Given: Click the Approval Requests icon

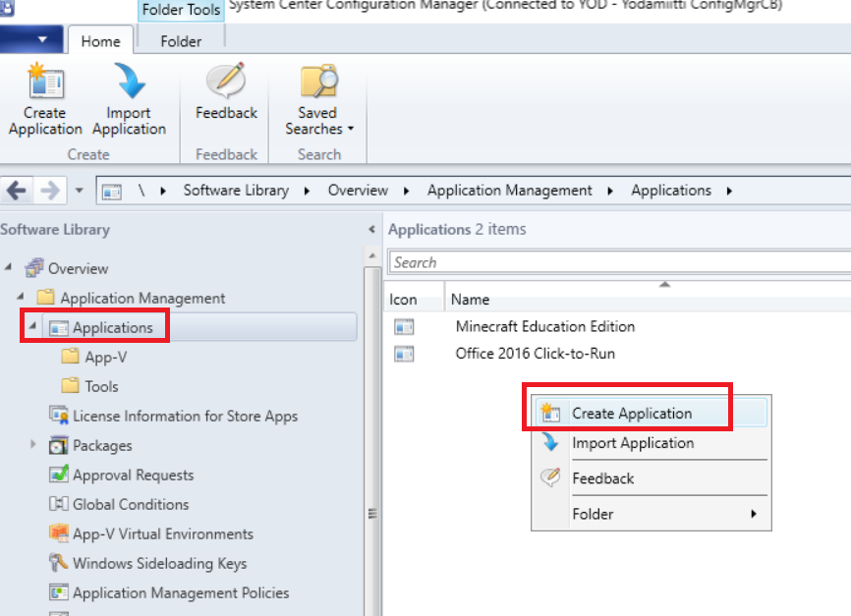Looking at the screenshot, I should [x=59, y=474].
